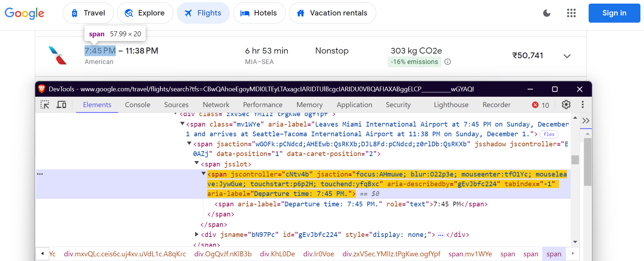Image resolution: width=644 pixels, height=261 pixels.
Task: Open the Network tab
Action: [216, 105]
